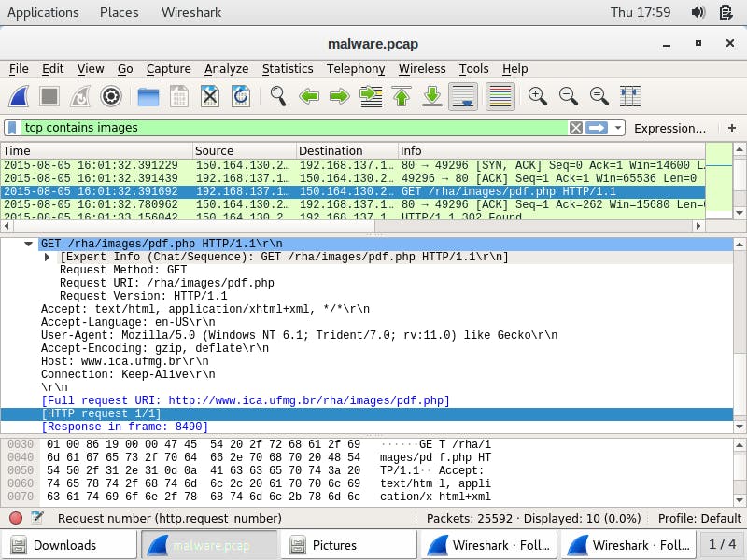Click the Normal Size zoom icon
The width and height of the screenshot is (747, 560).
coord(599,96)
